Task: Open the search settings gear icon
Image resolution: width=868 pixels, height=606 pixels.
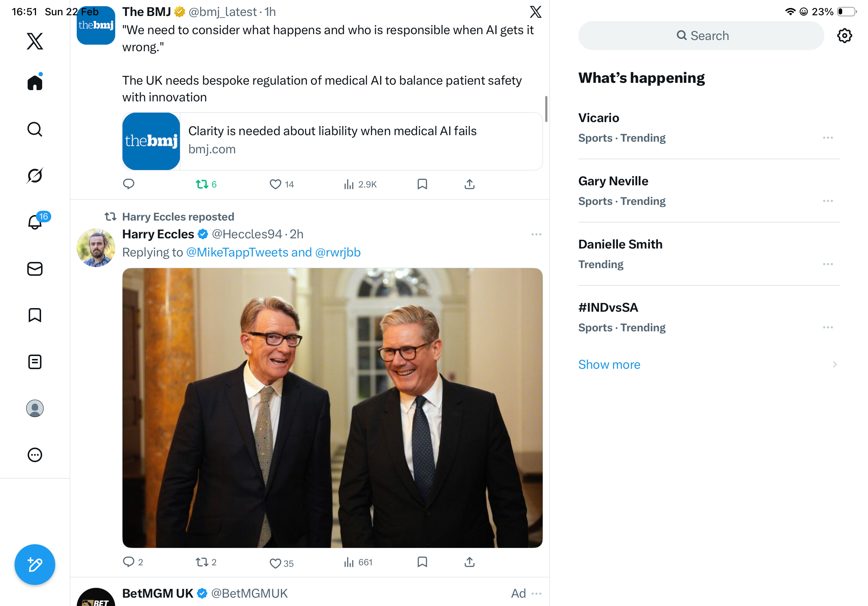Action: coord(844,36)
